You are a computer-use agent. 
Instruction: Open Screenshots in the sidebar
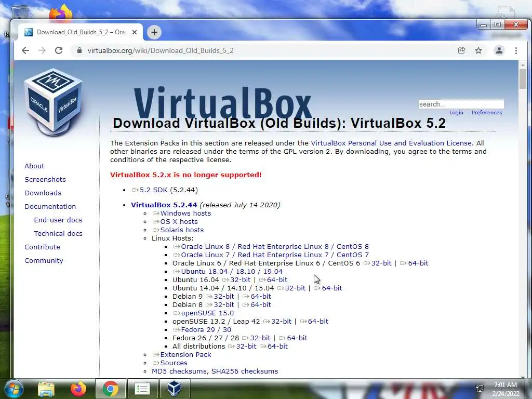pos(45,179)
